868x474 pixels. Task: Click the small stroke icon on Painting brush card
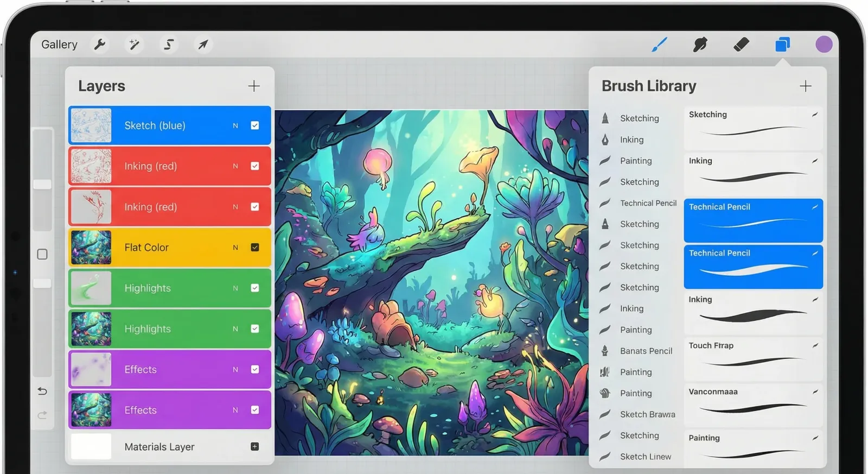[815, 438]
